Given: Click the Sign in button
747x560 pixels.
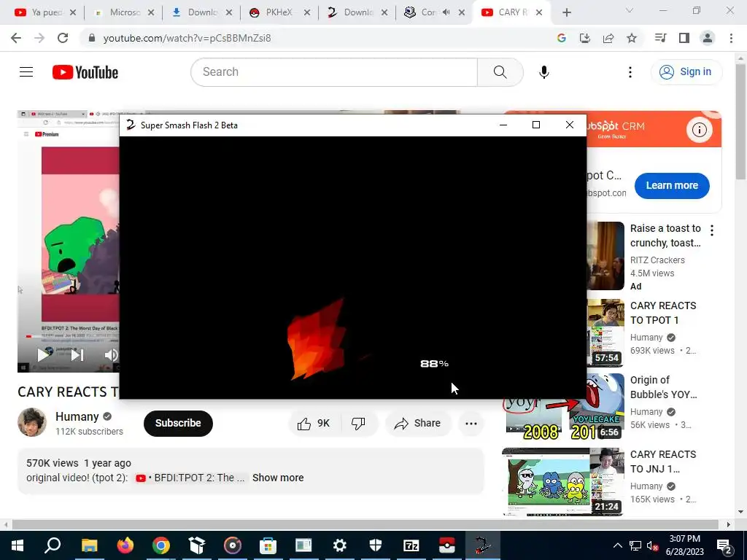Looking at the screenshot, I should coord(686,72).
